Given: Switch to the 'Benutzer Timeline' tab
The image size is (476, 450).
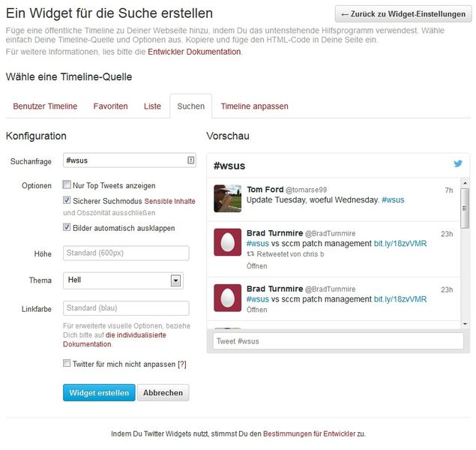Looking at the screenshot, I should click(x=45, y=106).
